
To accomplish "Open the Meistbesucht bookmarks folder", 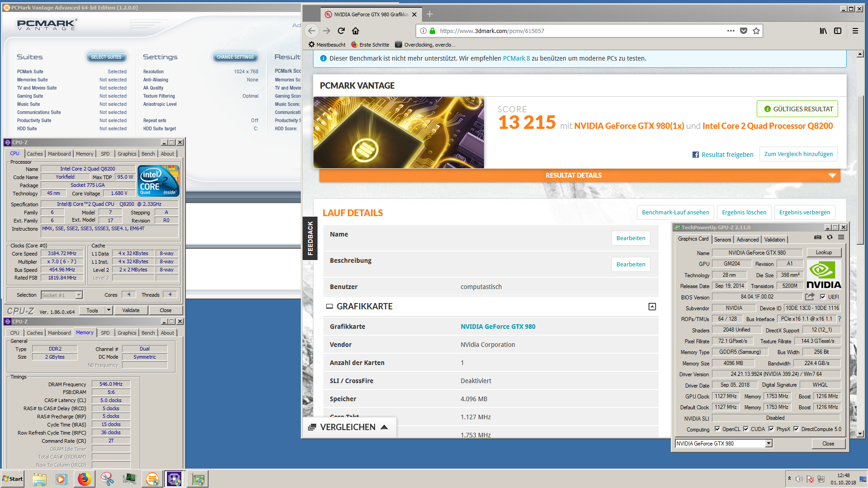I will [x=327, y=45].
